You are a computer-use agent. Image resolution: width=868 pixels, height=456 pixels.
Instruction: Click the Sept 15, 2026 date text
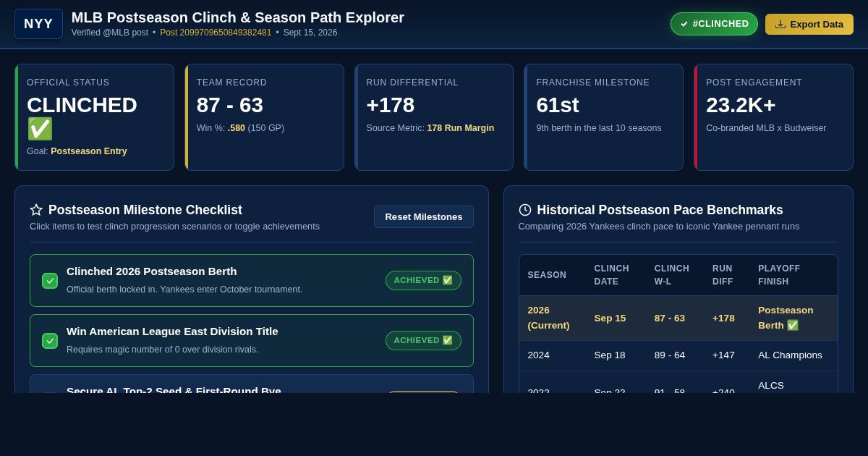point(310,33)
